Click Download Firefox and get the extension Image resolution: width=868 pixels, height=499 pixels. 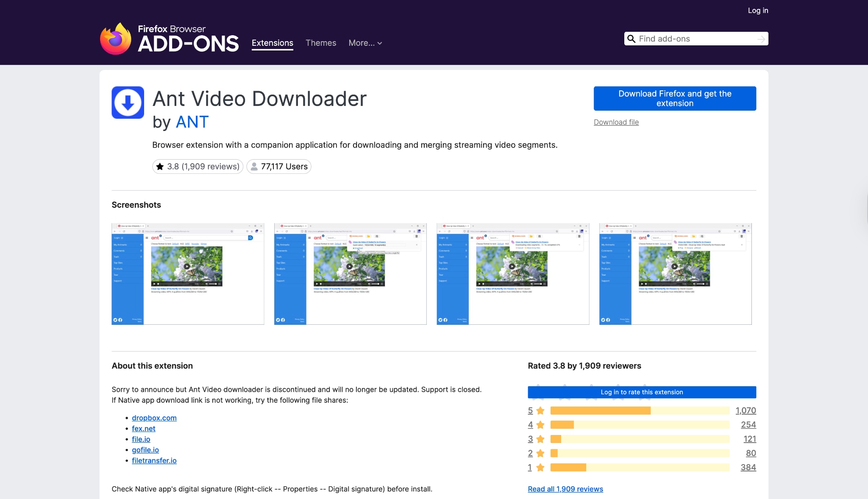(675, 98)
